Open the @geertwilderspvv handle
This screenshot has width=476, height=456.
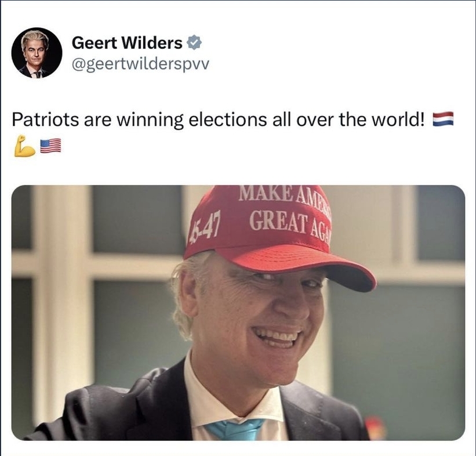tap(140, 64)
